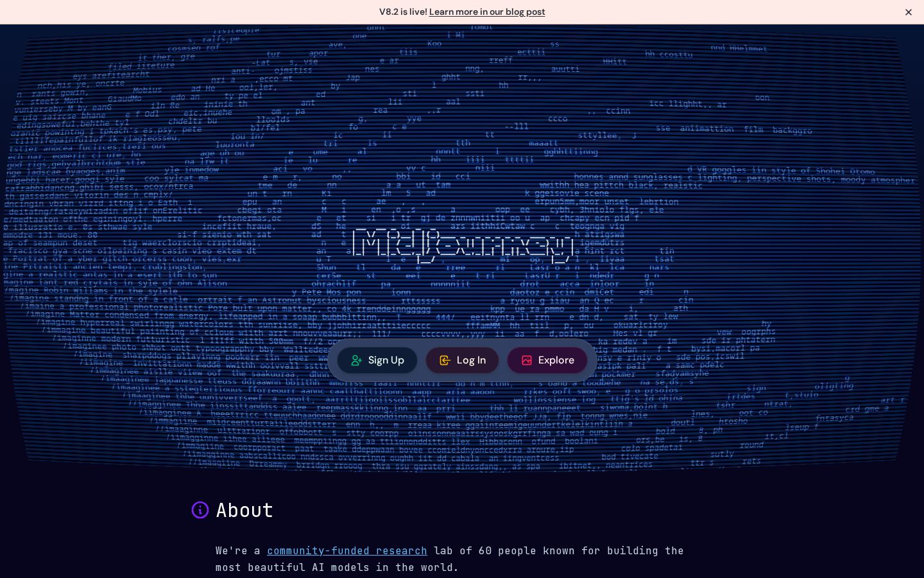Follow the 'Learn more in our blog post' link
The height and width of the screenshot is (578, 924).
click(x=487, y=12)
